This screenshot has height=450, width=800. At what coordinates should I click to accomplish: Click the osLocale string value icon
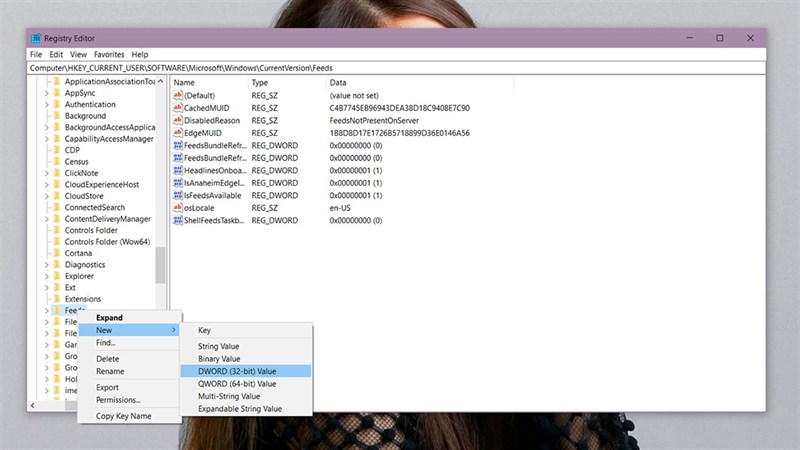[x=178, y=208]
